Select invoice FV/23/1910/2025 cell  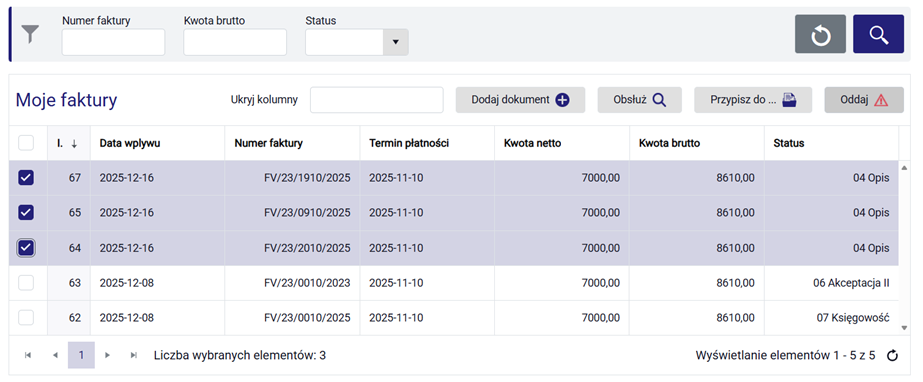point(292,178)
